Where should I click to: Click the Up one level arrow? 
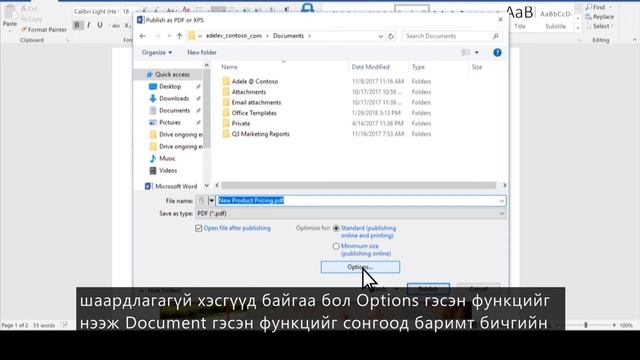(180, 36)
